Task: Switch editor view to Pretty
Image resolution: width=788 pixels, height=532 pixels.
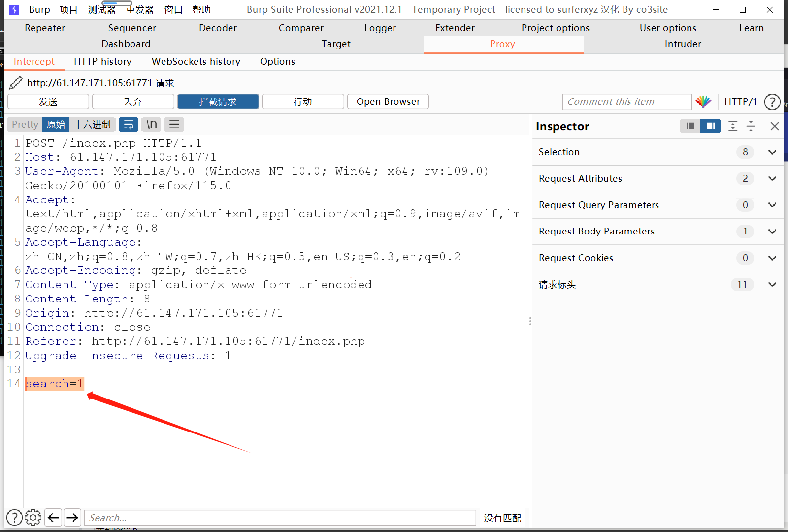Action: coord(25,124)
